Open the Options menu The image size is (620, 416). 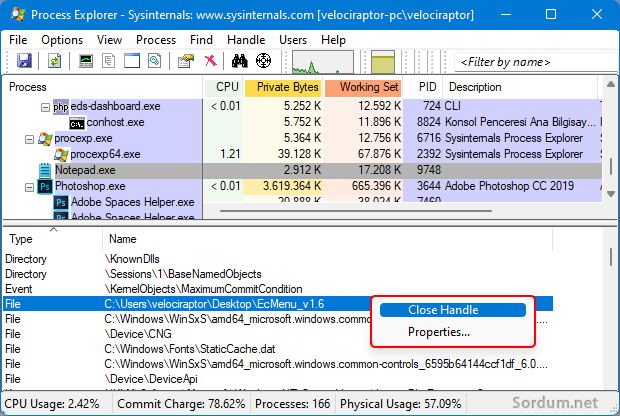click(x=62, y=39)
